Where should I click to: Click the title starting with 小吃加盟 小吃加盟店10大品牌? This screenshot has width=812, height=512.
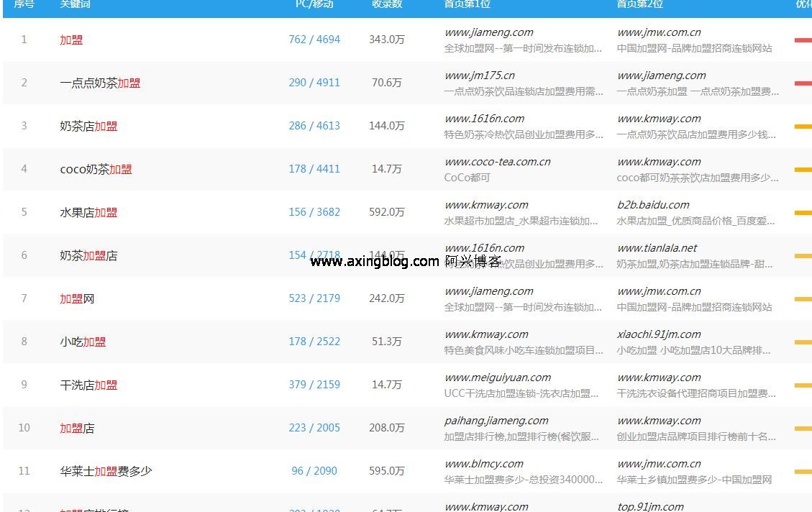point(693,350)
